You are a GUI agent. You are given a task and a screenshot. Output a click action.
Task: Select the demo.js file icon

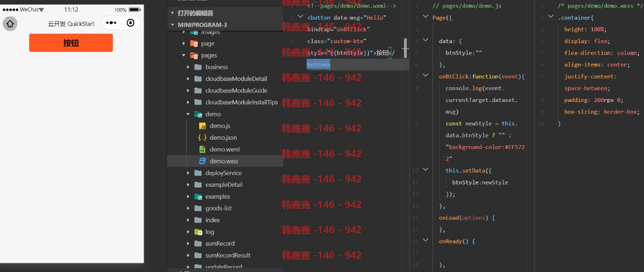coord(203,126)
